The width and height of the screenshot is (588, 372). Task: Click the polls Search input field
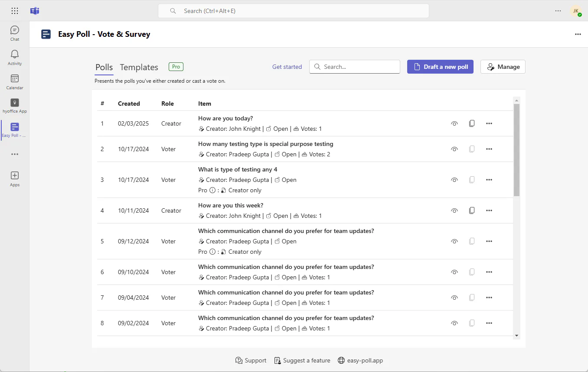[355, 67]
